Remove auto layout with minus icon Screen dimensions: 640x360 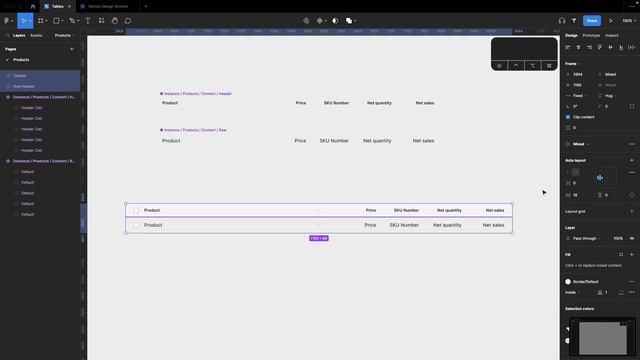[x=632, y=173]
